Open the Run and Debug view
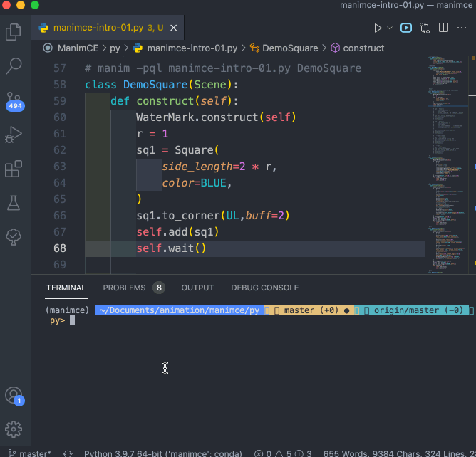The height and width of the screenshot is (457, 476). coord(14,135)
